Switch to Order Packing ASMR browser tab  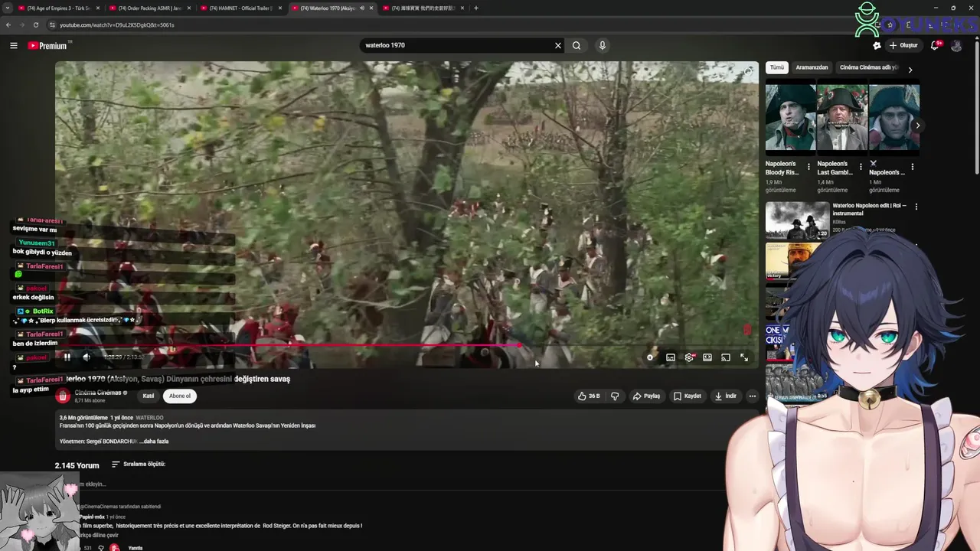(149, 8)
